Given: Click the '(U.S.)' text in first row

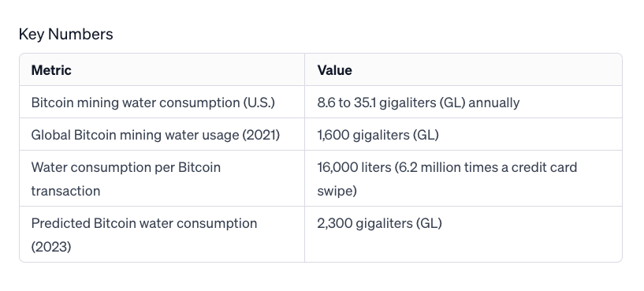Looking at the screenshot, I should (259, 103).
